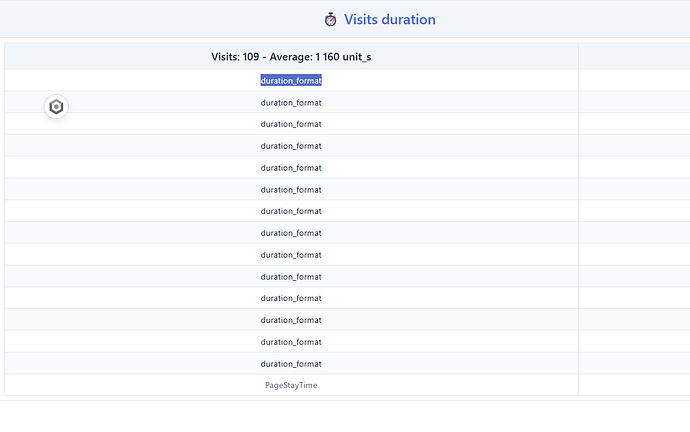Click the twelfth row duration_format cell
The height and width of the screenshot is (432, 690).
pos(291,320)
